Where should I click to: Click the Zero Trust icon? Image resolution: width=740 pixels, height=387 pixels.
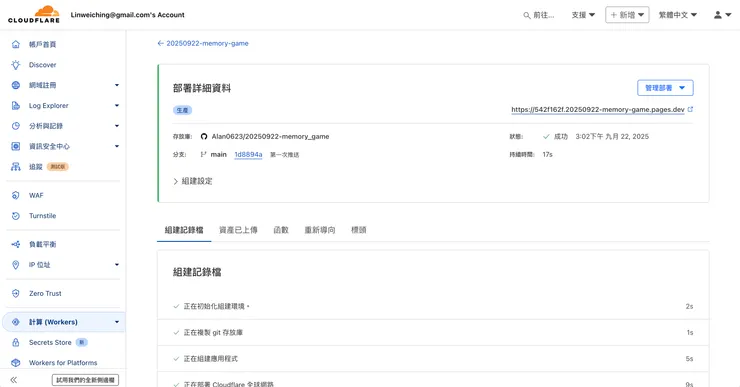[x=16, y=294]
